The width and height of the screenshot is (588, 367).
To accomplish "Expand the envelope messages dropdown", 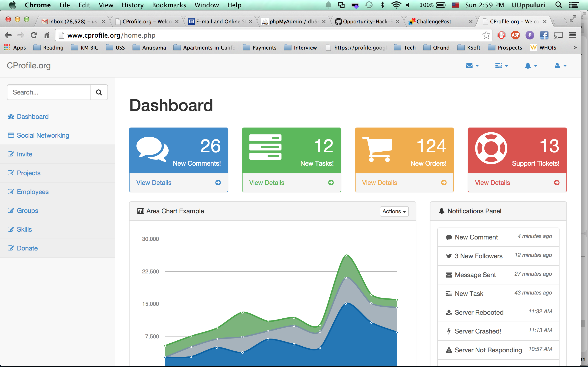I will point(472,66).
